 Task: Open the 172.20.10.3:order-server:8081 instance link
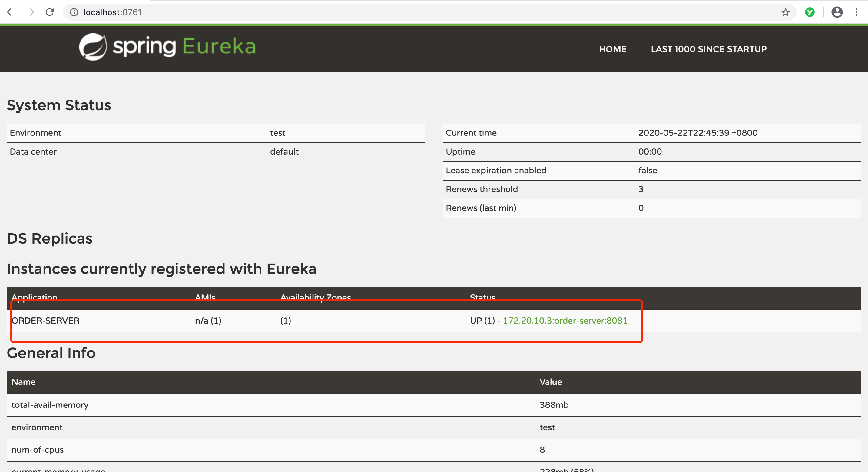(565, 321)
